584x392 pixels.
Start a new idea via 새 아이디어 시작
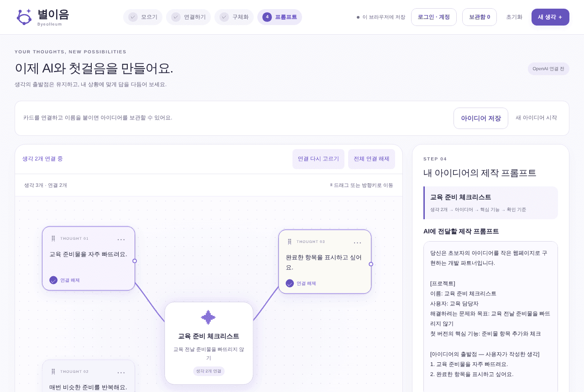pyautogui.click(x=537, y=118)
